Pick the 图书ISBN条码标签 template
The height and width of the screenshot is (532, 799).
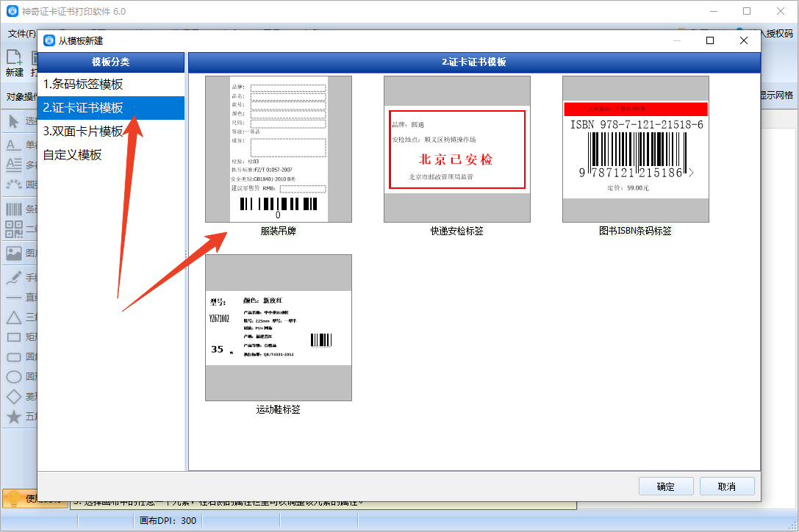635,149
